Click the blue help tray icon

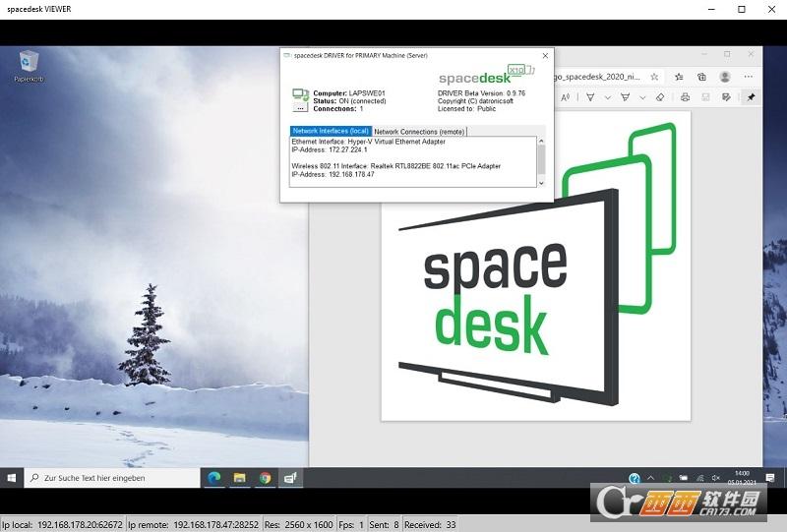click(x=634, y=478)
